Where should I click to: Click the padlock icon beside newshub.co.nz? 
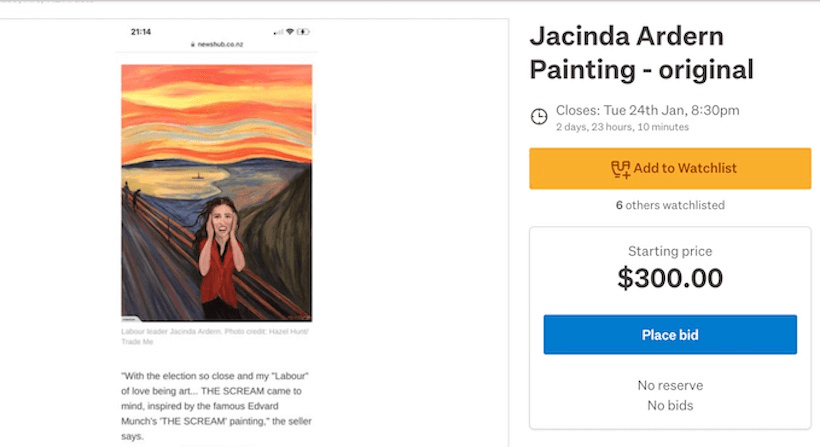click(192, 46)
